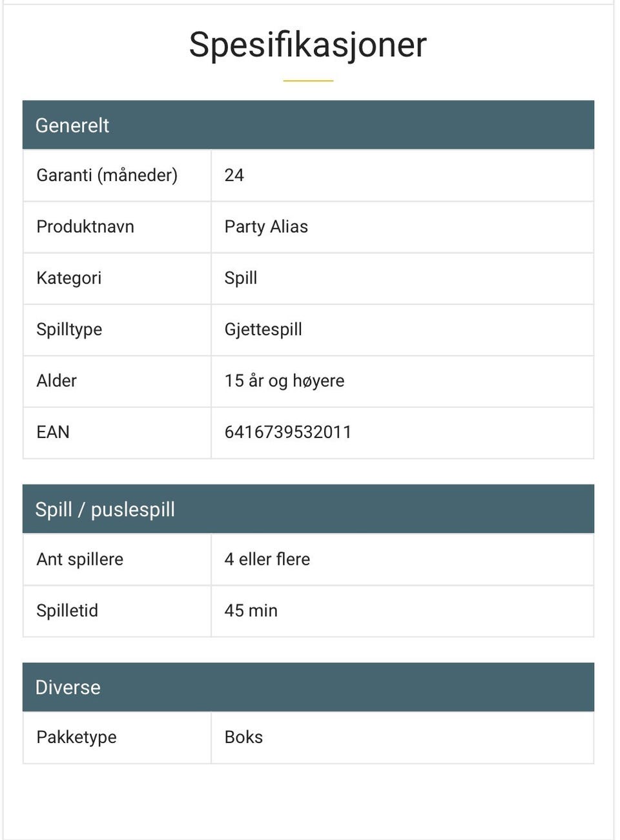Image resolution: width=620 pixels, height=840 pixels.
Task: Click the Alder row label
Action: coord(57,381)
